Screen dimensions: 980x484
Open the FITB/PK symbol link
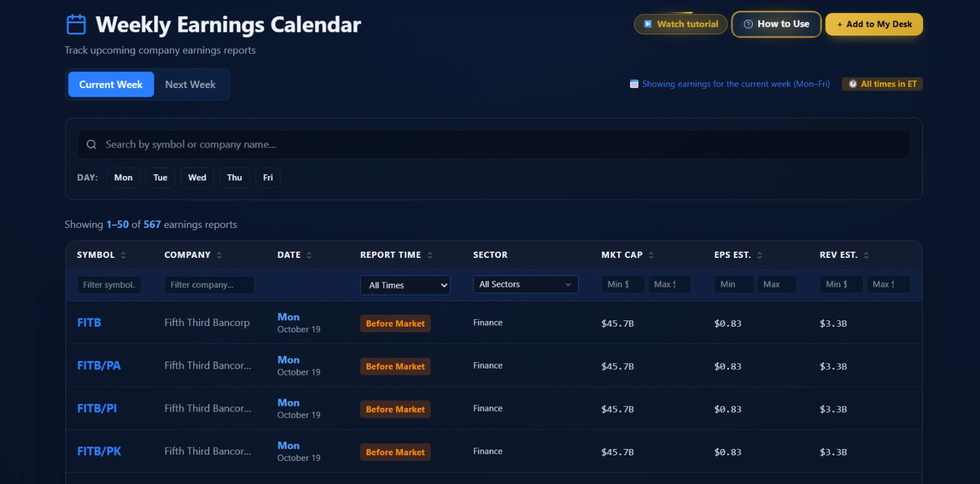(x=99, y=451)
